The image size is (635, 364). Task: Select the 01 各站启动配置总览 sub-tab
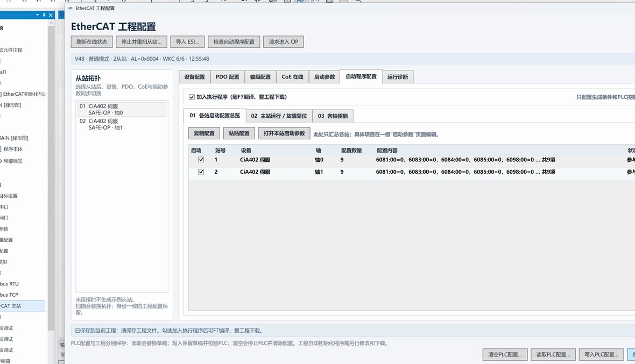[x=215, y=116]
